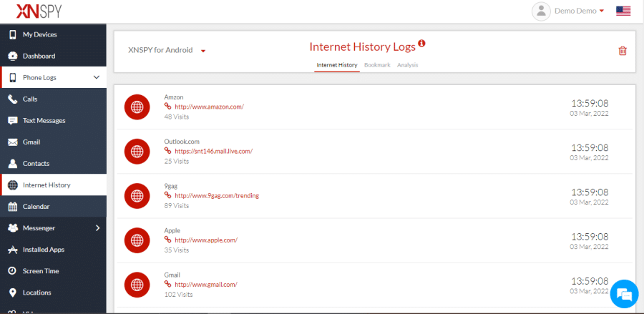Click the My Devices phone icon
The width and height of the screenshot is (644, 314).
click(13, 34)
